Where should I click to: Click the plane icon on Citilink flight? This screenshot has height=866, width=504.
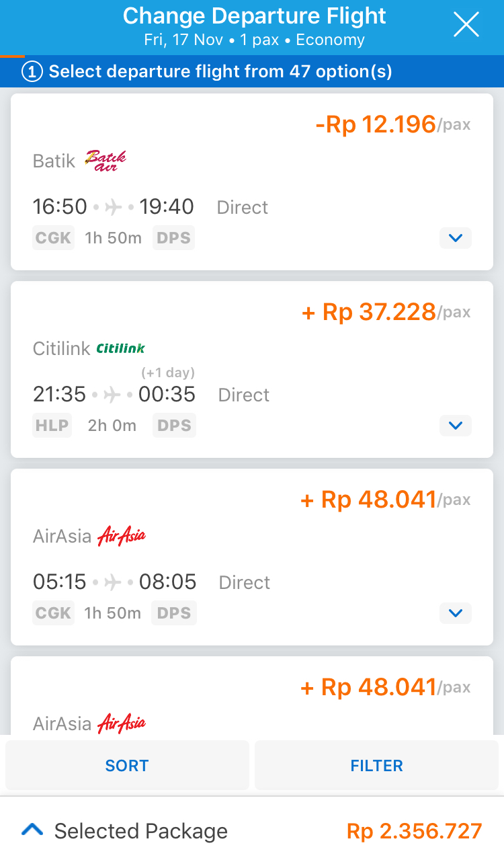(113, 395)
